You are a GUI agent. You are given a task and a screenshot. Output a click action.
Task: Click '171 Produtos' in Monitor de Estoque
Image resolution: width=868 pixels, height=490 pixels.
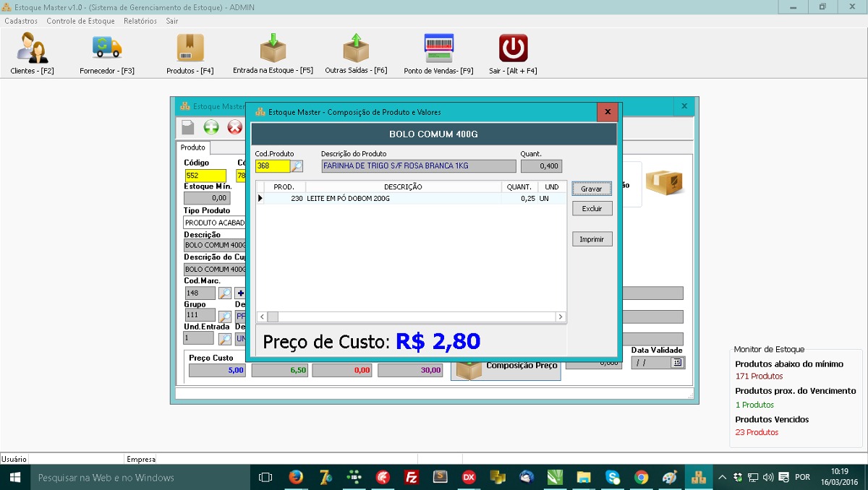point(759,377)
